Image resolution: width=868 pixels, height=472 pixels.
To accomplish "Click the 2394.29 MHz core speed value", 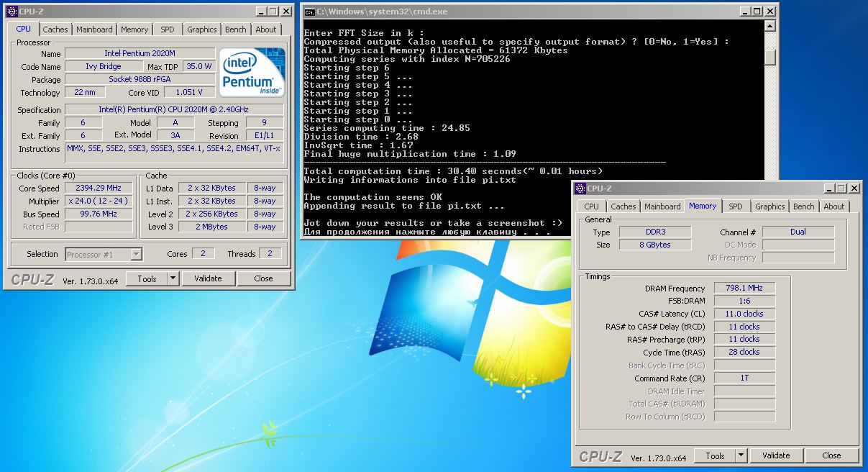I will [99, 188].
